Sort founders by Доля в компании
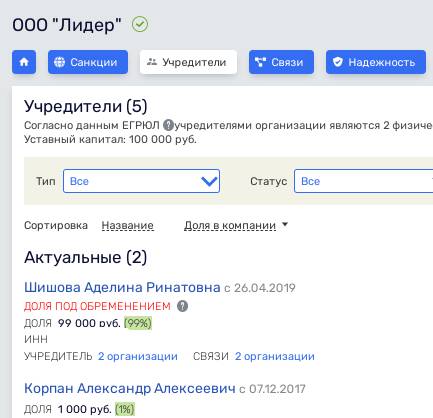Screen dimensions: 433x418 [x=230, y=226]
